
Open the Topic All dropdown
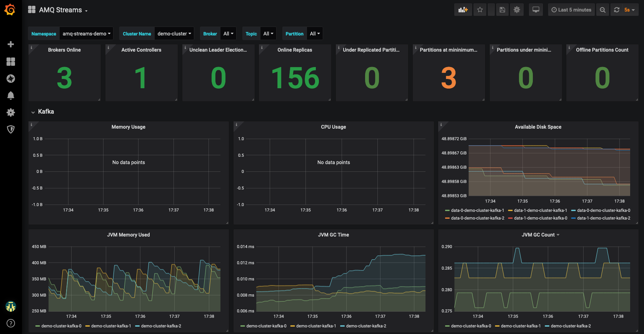268,34
